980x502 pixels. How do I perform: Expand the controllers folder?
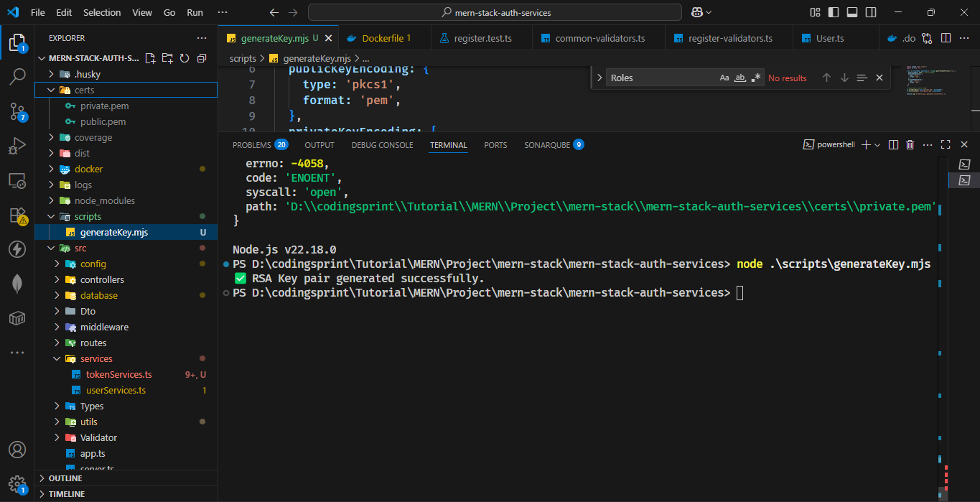point(126,279)
